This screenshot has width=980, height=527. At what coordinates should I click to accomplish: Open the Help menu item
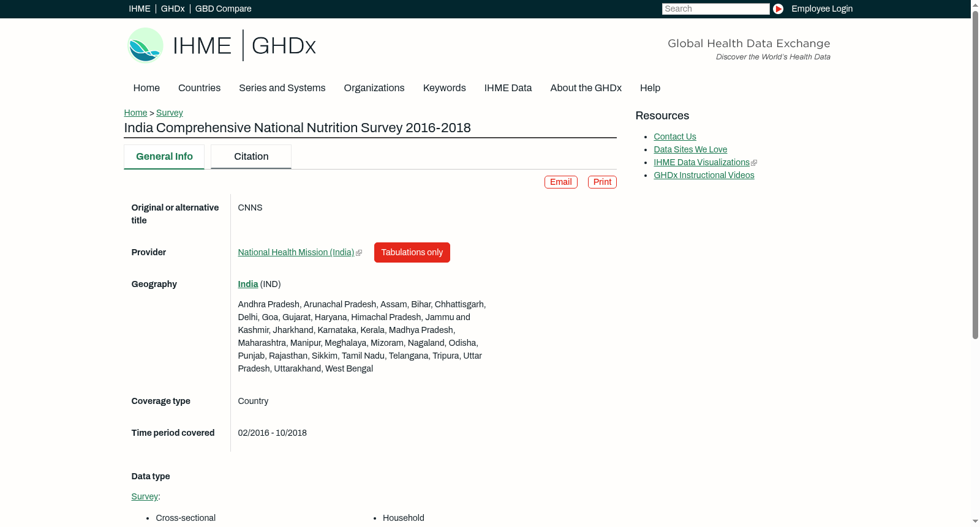point(650,88)
